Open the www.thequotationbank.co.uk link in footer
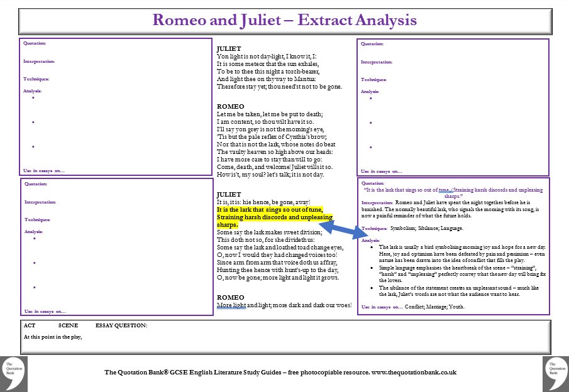Viewport: 569px width, 392px height. (414, 373)
